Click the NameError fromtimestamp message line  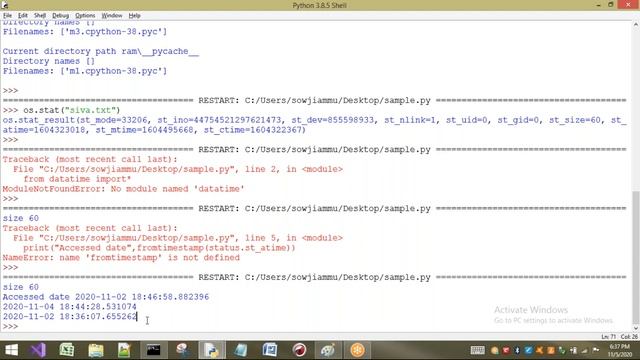pos(121,258)
